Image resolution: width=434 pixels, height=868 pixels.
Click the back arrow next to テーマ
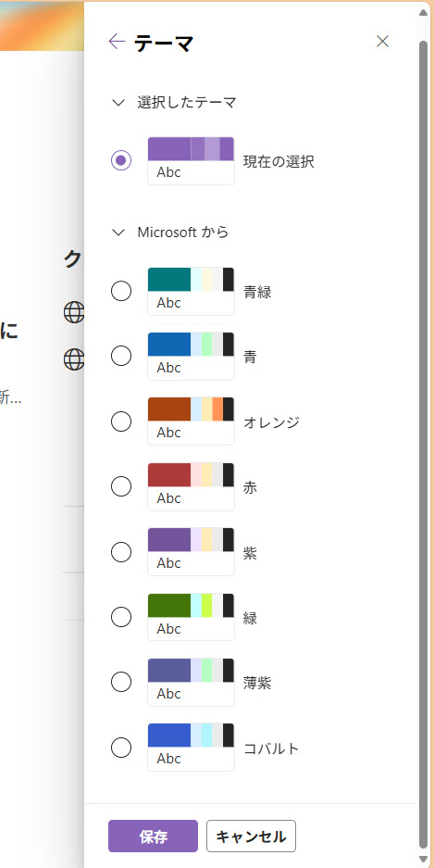[x=117, y=42]
